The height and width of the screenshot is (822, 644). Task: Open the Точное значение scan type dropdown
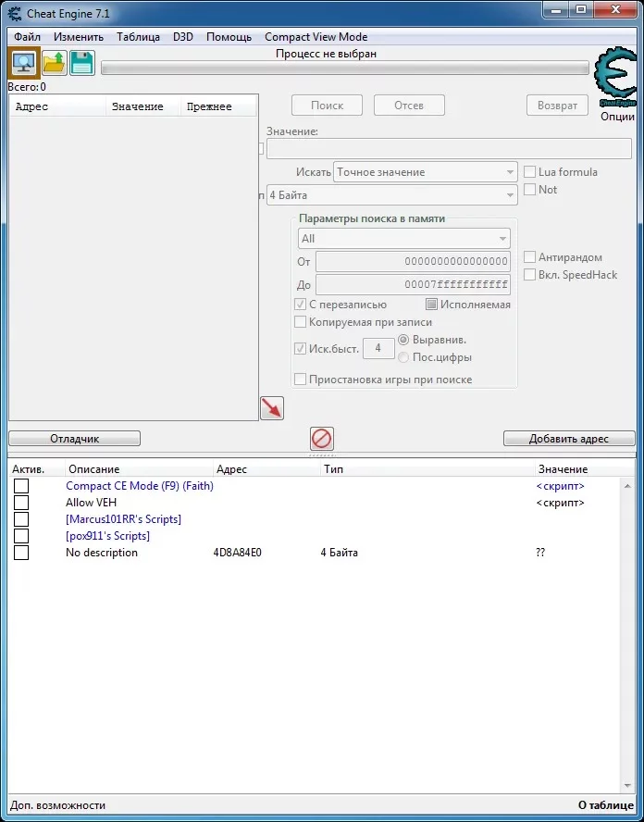pos(426,172)
